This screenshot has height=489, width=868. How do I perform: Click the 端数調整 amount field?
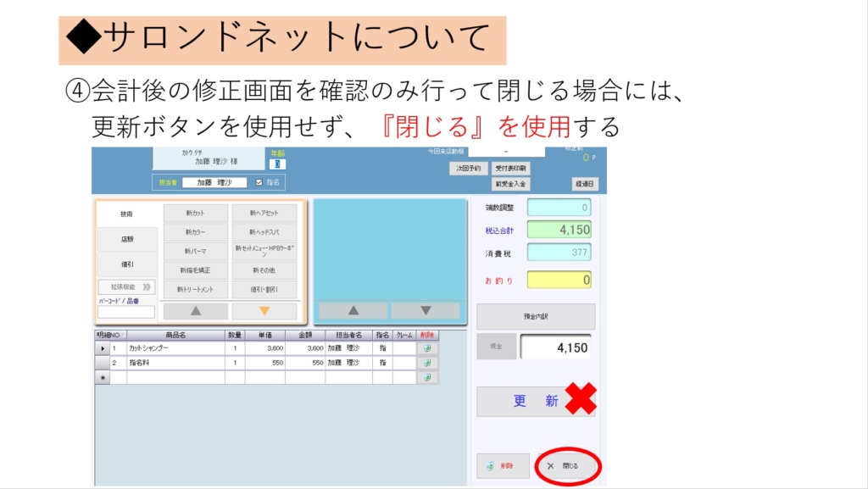point(559,208)
